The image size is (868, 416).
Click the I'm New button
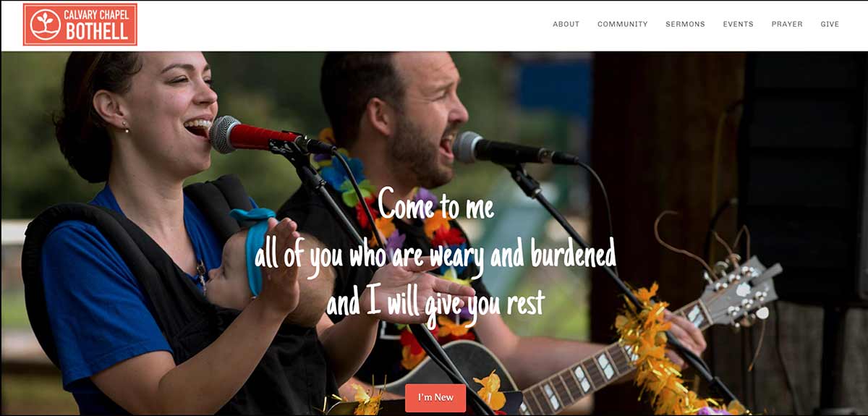pyautogui.click(x=435, y=398)
